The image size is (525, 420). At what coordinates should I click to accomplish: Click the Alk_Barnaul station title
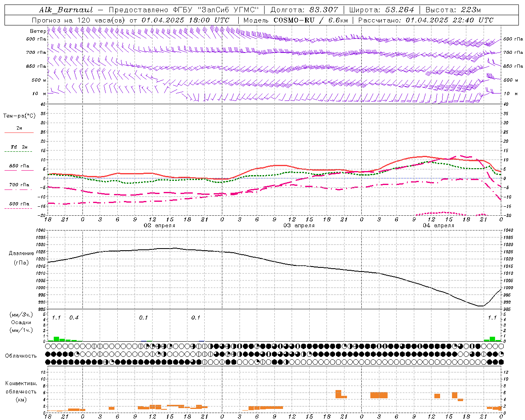[x=66, y=10]
